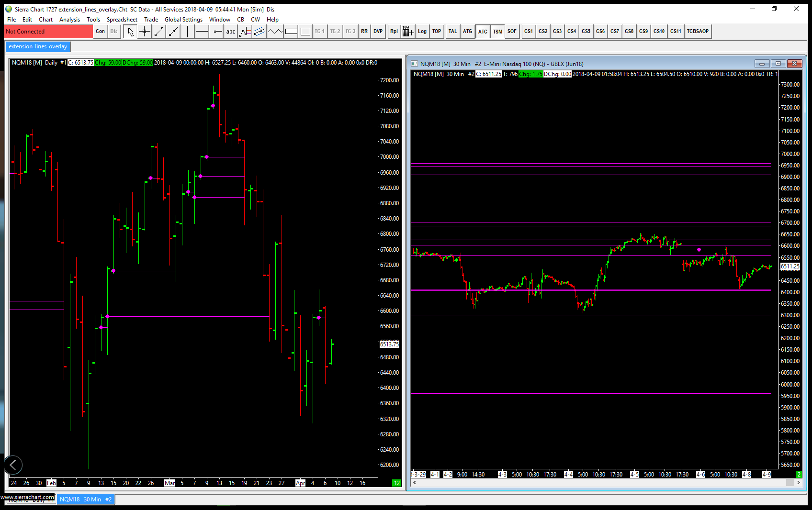Click the DVP toolbar button
Image resolution: width=812 pixels, height=510 pixels.
[x=378, y=32]
